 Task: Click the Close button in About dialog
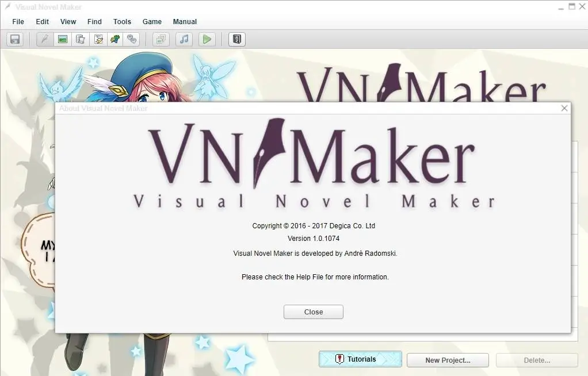(314, 312)
